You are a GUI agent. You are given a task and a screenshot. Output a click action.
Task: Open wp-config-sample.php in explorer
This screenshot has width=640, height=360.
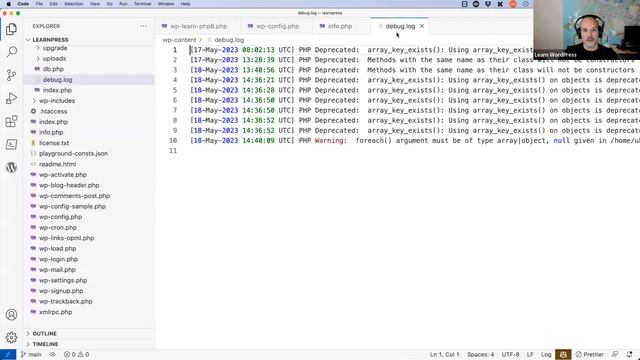click(72, 207)
